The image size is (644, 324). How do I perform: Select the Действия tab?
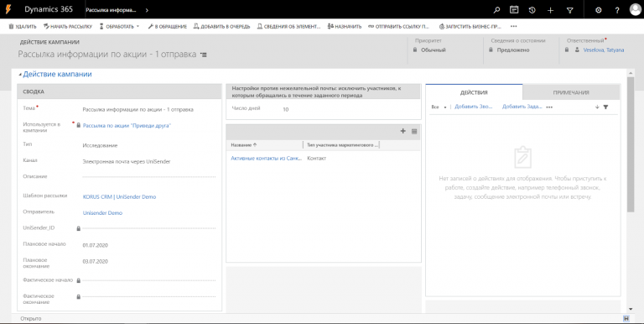(474, 92)
